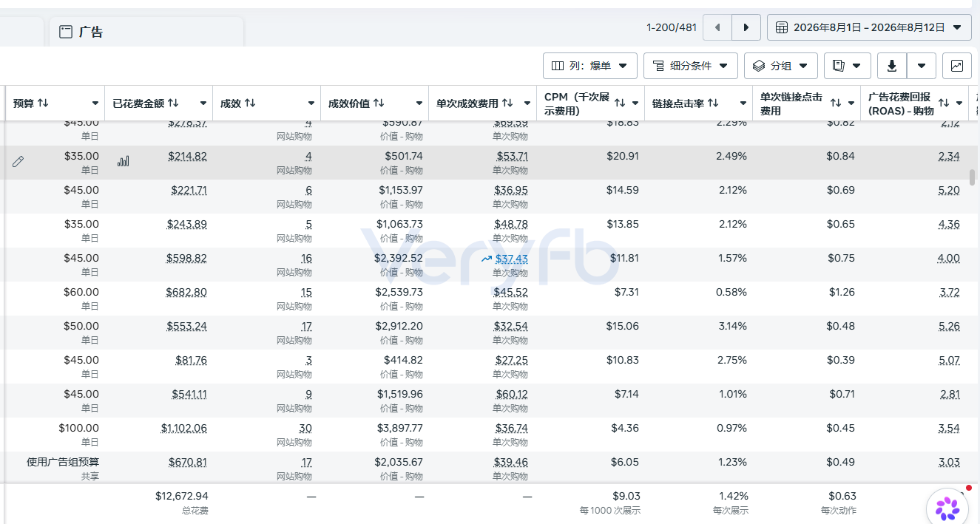The height and width of the screenshot is (524, 980).
Task: Go to the previous results page arrow
Action: tap(717, 27)
